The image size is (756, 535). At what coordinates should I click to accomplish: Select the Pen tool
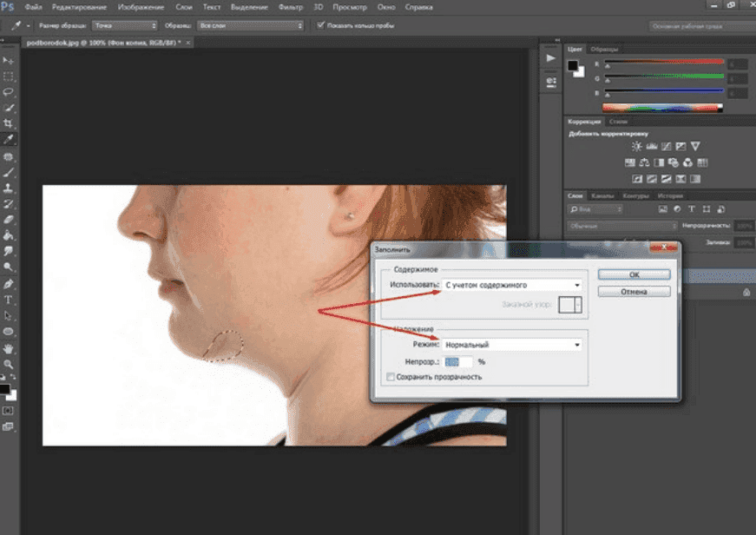tap(8, 284)
